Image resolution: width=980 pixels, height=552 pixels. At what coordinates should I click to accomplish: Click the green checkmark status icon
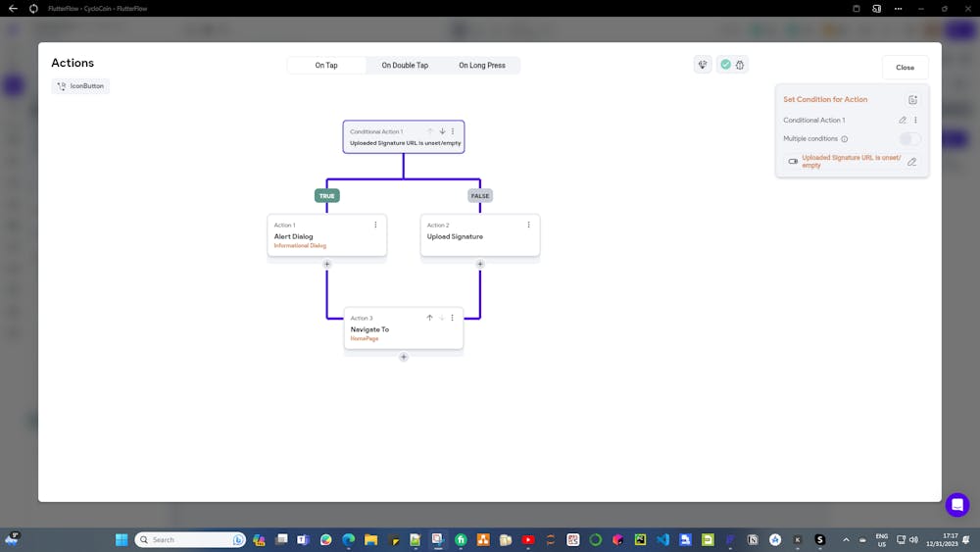point(725,65)
